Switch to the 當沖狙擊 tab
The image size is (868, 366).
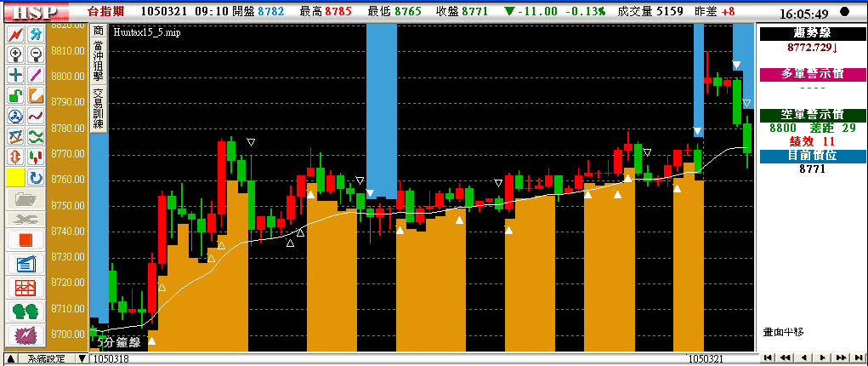98,62
